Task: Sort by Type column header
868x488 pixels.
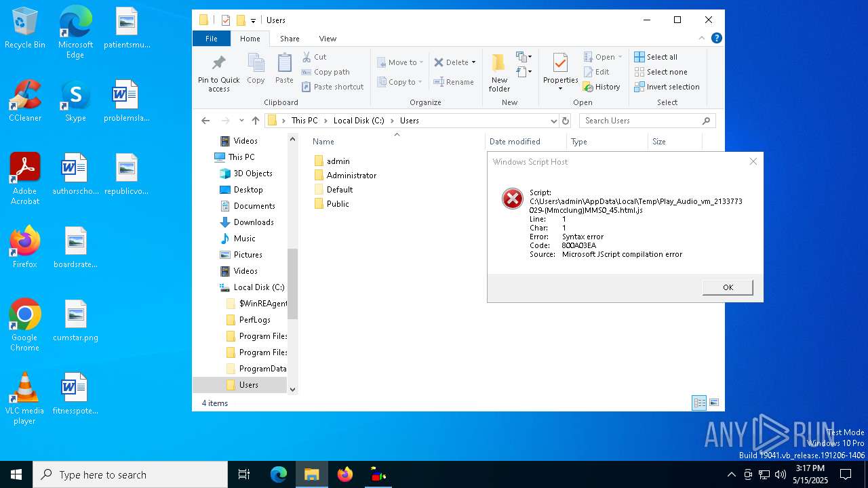Action: (607, 142)
